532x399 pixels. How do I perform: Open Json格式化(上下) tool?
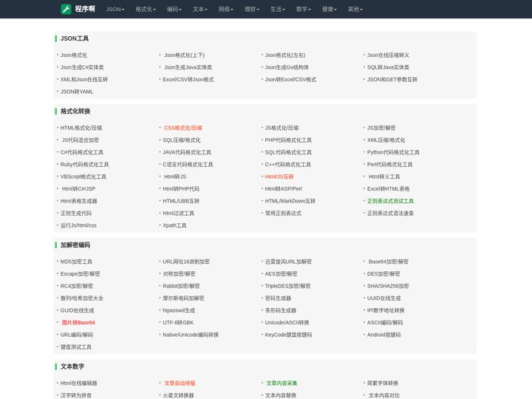(184, 55)
